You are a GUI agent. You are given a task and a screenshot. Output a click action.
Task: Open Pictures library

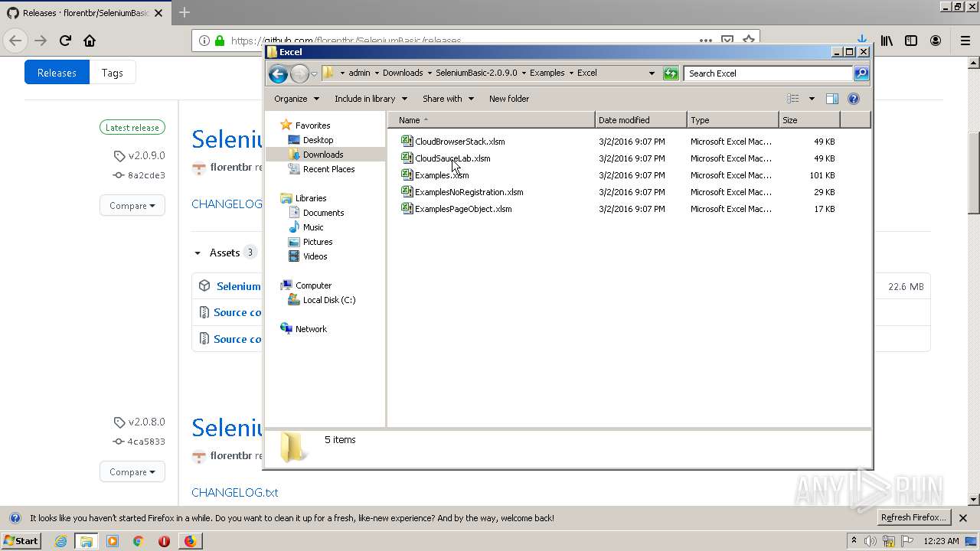point(318,242)
